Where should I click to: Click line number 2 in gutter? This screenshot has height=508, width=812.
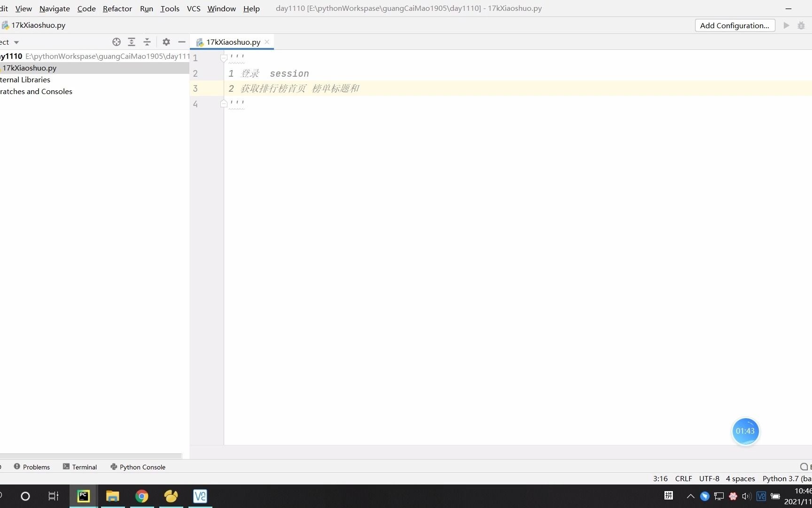coord(195,73)
